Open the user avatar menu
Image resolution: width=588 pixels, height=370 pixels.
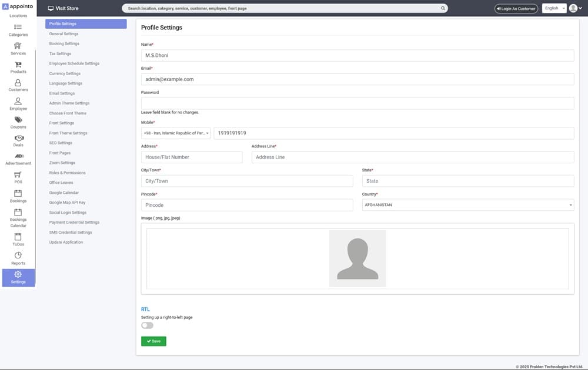click(x=575, y=8)
